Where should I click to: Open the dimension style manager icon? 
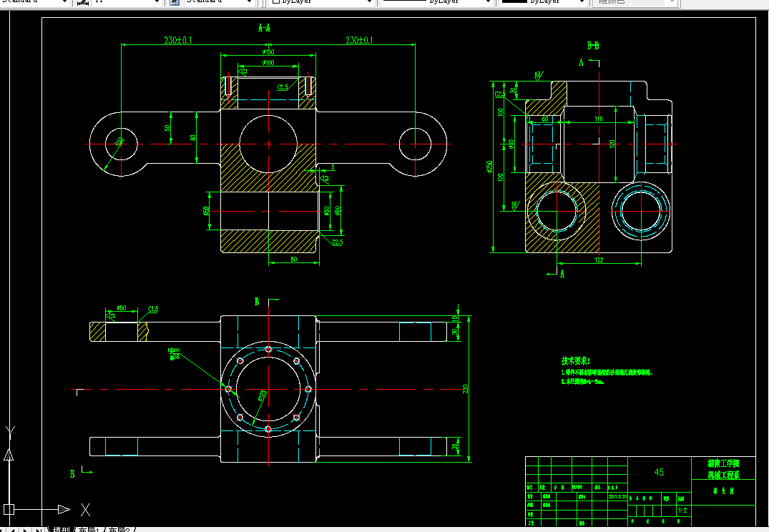coord(82,2)
